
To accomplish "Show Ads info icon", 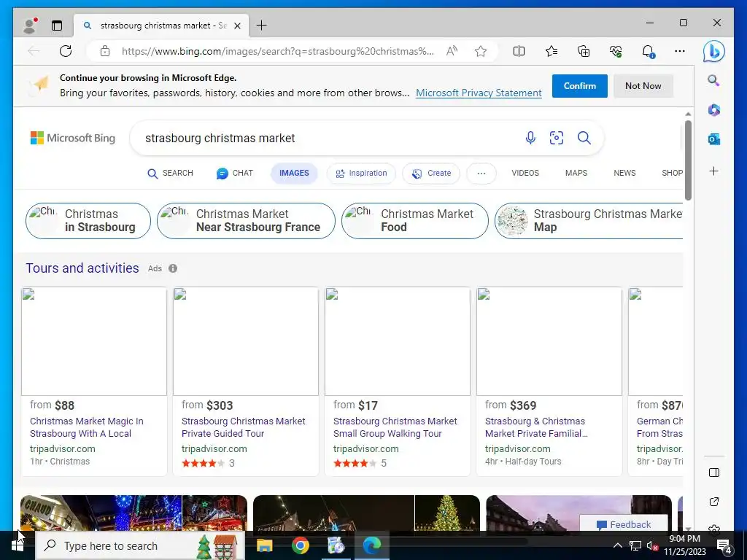I will click(x=173, y=268).
